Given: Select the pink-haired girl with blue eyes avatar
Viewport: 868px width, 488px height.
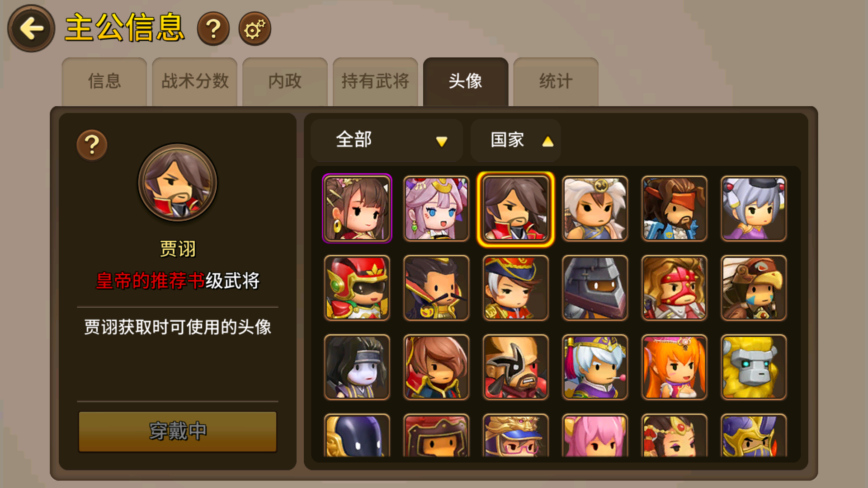Looking at the screenshot, I should 436,208.
